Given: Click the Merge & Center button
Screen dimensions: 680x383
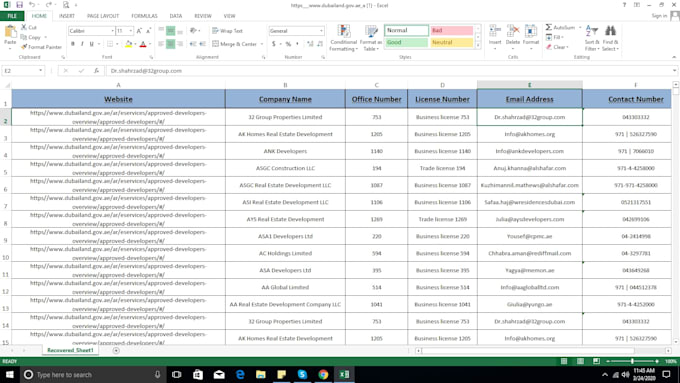Looking at the screenshot, I should coord(235,44).
